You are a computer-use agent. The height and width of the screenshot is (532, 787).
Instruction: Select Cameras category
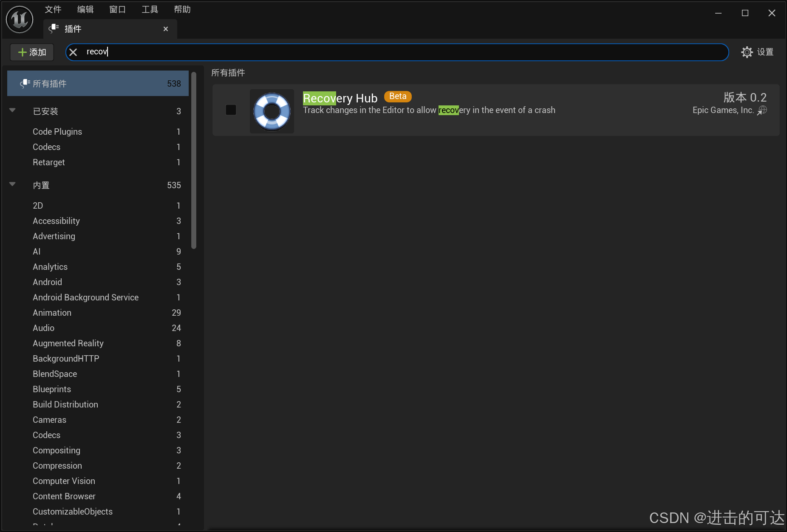tap(98, 420)
